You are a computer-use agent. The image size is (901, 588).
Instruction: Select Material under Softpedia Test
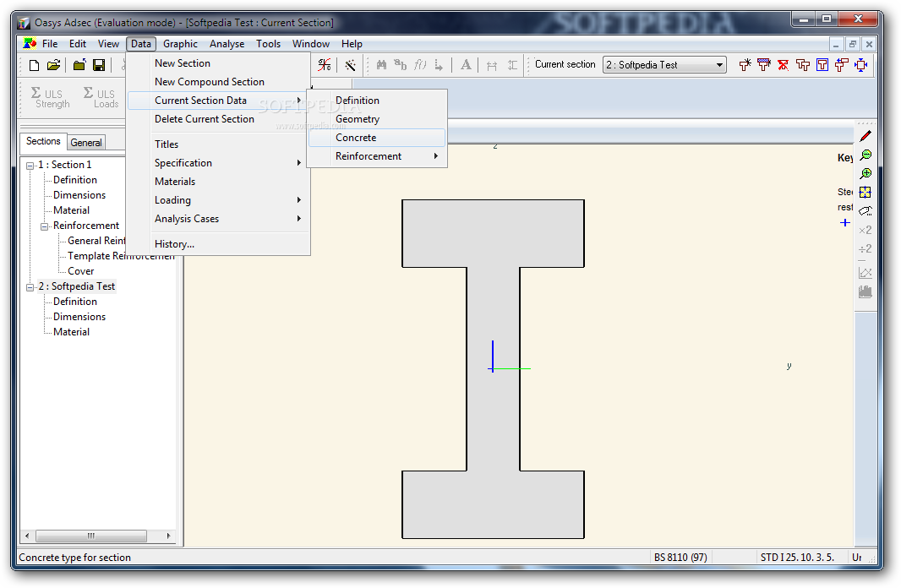(x=71, y=332)
